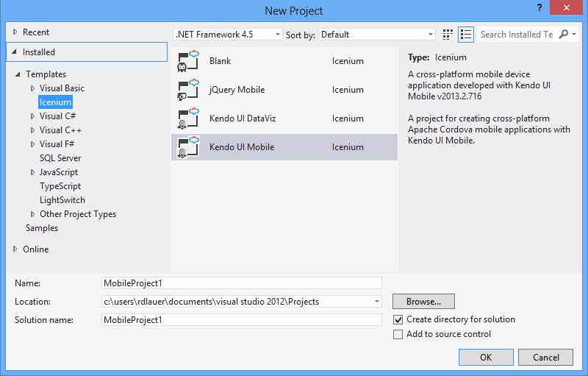Click the Kendo UI Mobile template icon
The width and height of the screenshot is (588, 376).
point(188,147)
